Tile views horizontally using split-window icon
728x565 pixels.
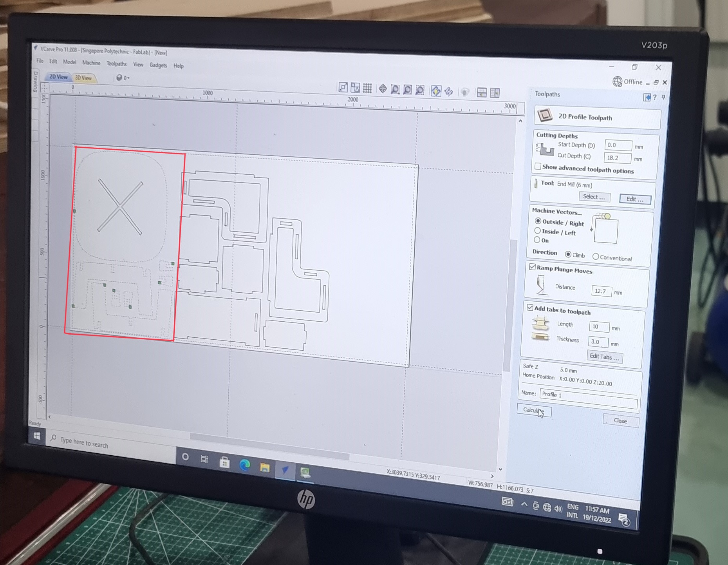click(482, 92)
